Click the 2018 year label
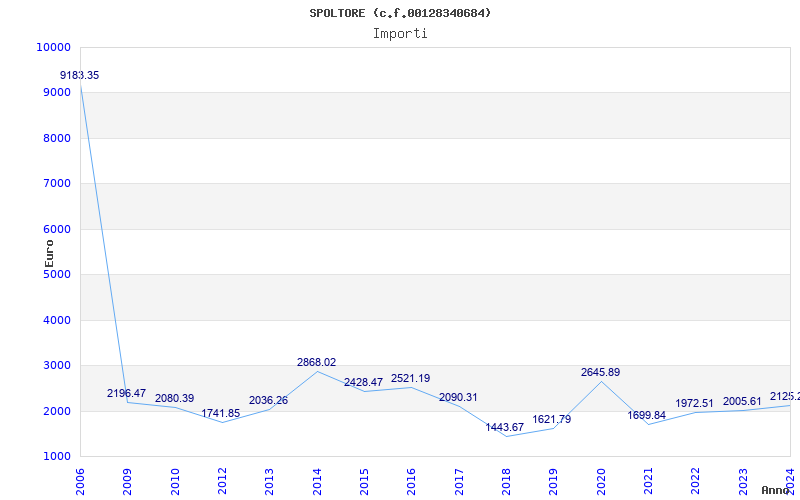Viewport: 800px width, 500px height. 506,482
